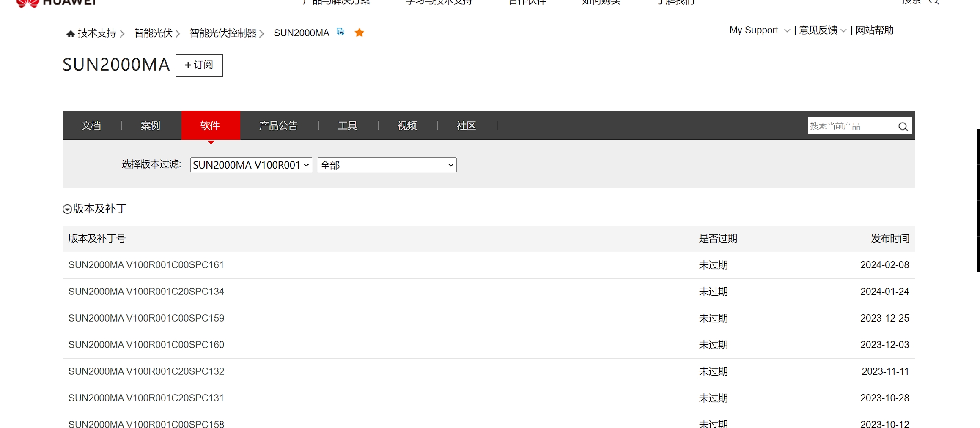Select the 软件 tab
Screen dimensions: 980x428
[x=210, y=125]
